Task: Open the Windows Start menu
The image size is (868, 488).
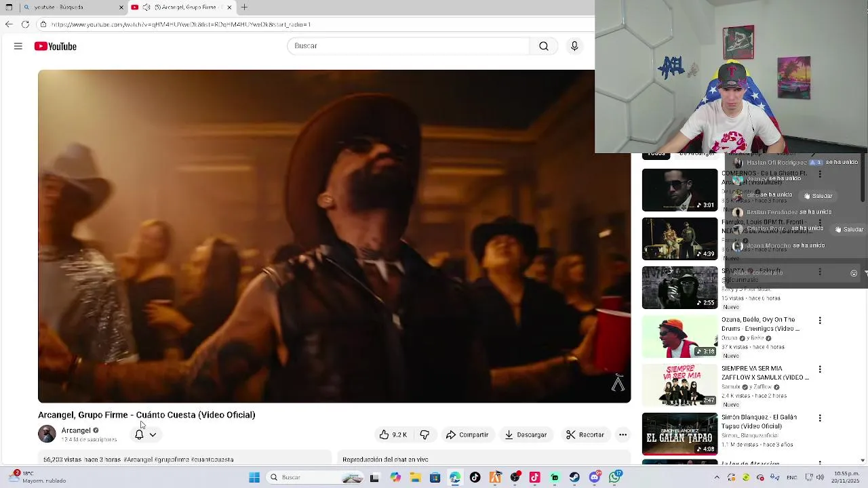Action: (254, 478)
